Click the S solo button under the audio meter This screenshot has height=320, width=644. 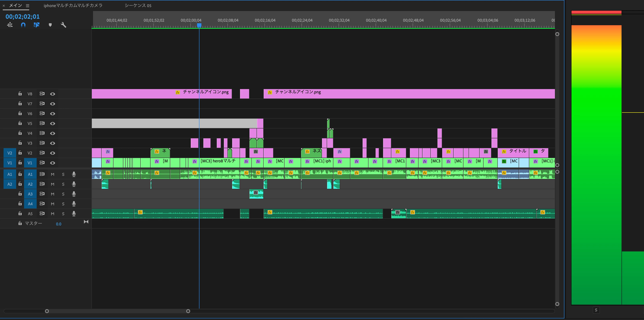(x=596, y=310)
